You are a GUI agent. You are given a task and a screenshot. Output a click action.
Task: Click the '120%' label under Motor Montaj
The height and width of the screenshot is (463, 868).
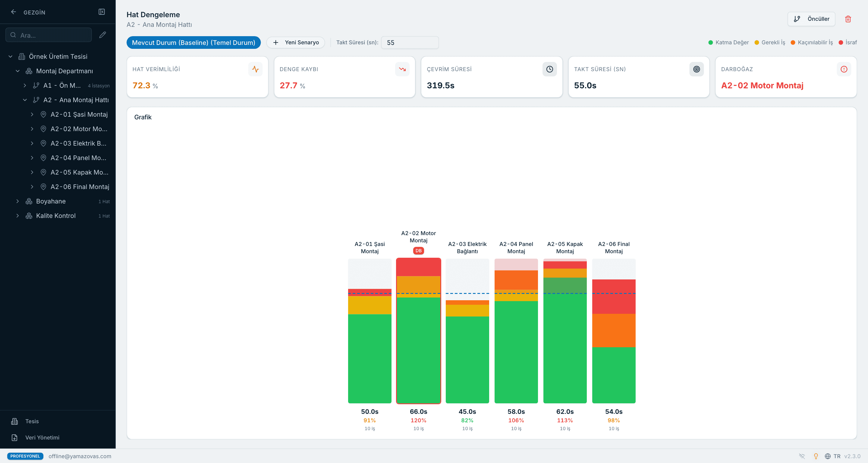point(418,420)
